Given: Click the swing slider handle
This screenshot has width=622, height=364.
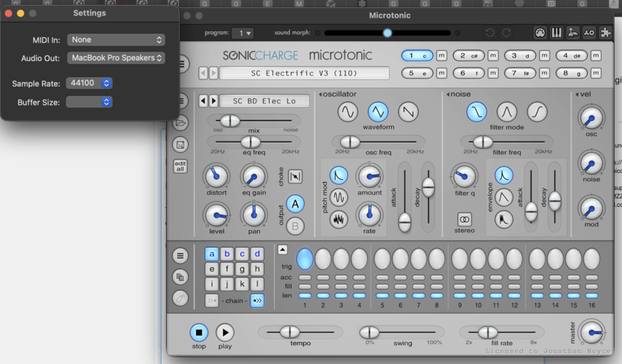Looking at the screenshot, I should 369,332.
